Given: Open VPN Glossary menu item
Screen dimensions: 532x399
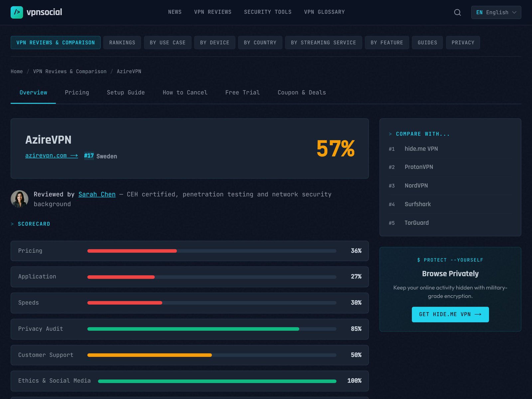Looking at the screenshot, I should click(x=325, y=12).
